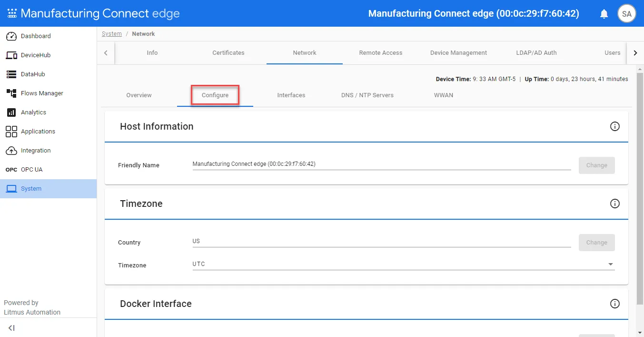Click the Device Time readout
Screen dimensions: 644x337
(476, 79)
